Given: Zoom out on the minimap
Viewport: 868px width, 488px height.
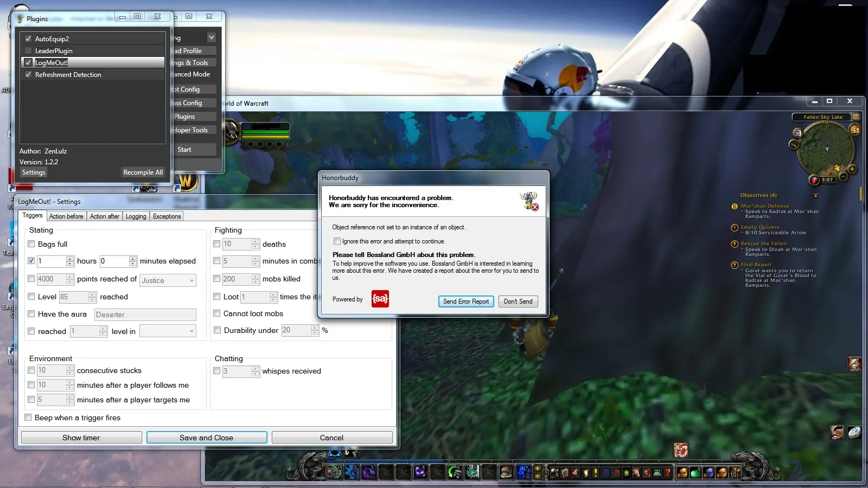Looking at the screenshot, I should point(843,176).
